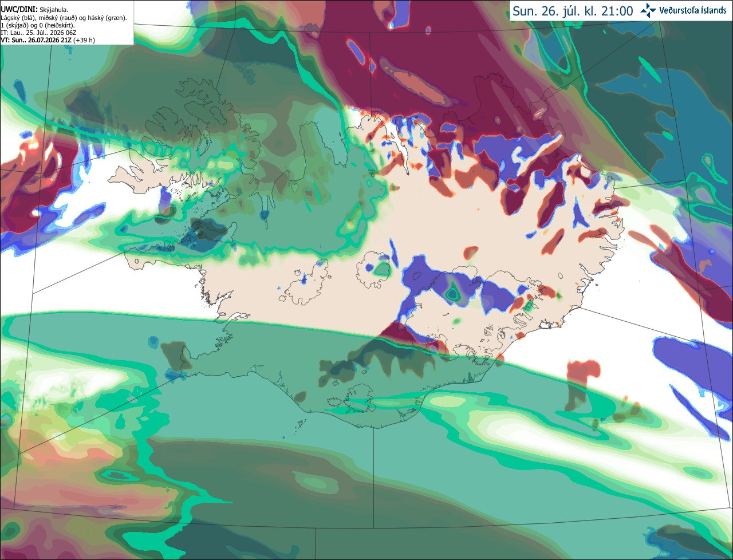Click the VT valid-time line in legend
The height and width of the screenshot is (560, 733).
tap(48, 40)
